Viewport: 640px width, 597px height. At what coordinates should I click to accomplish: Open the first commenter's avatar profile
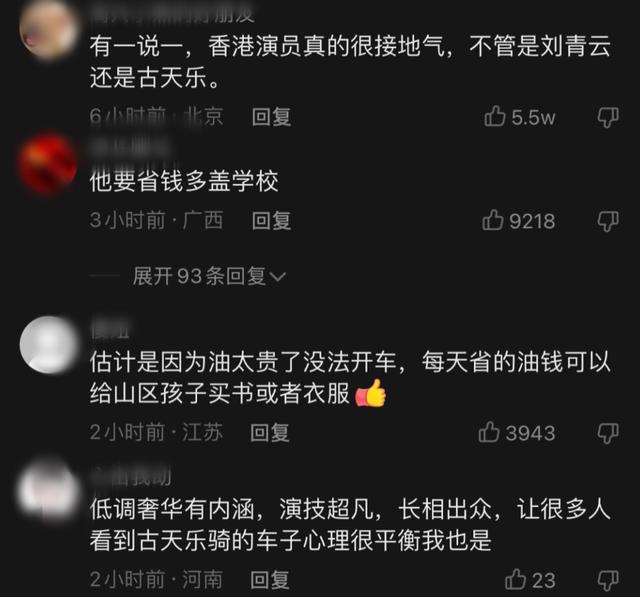[48, 31]
